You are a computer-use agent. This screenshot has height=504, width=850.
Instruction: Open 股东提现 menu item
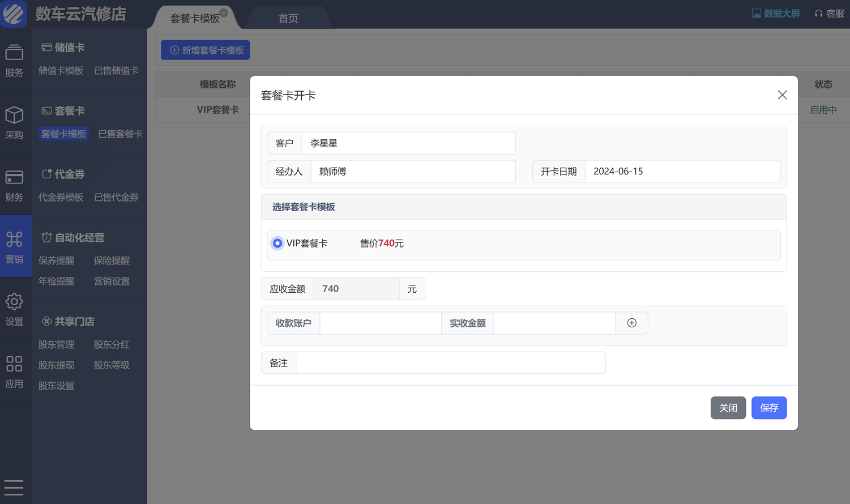pos(56,365)
